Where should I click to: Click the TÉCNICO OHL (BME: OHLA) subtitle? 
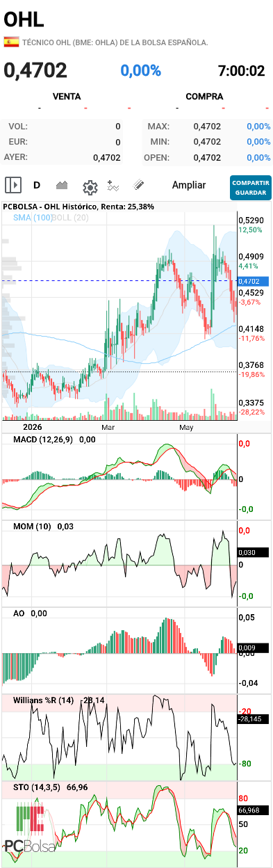(115, 42)
